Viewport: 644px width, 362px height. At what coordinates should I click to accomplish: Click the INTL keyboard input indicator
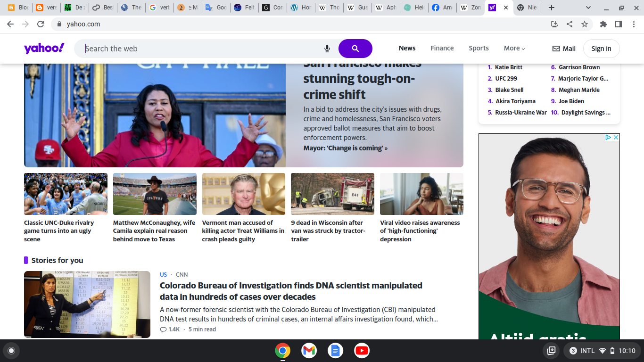tap(587, 351)
